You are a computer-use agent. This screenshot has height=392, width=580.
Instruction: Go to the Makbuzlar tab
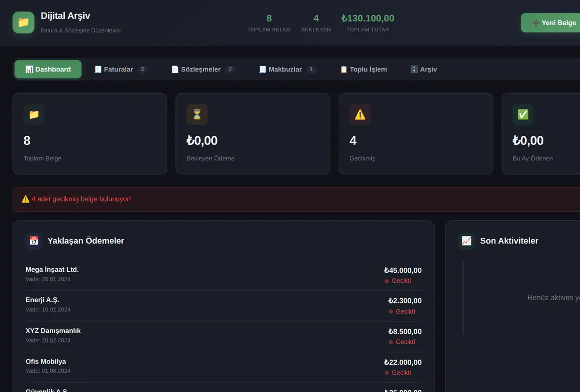287,69
